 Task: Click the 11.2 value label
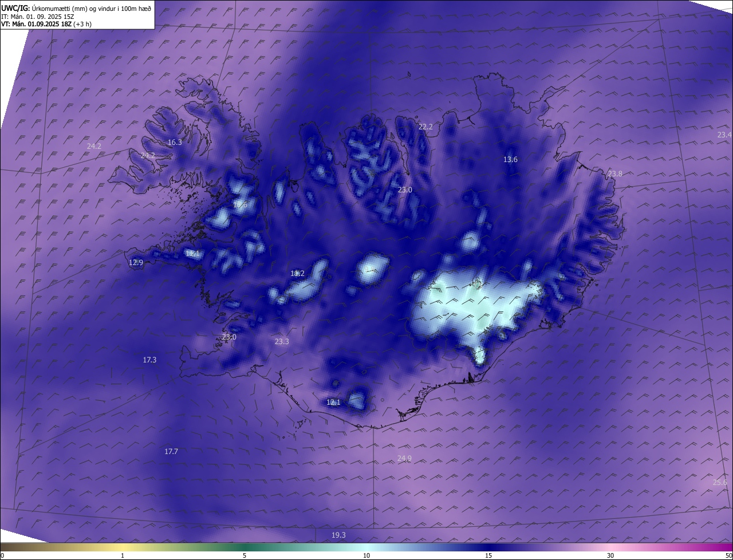tap(297, 274)
